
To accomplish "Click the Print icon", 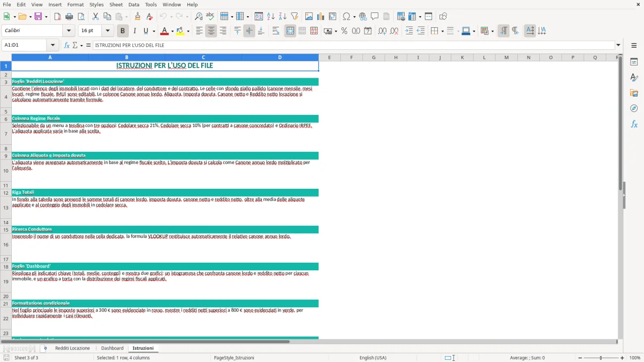I will click(69, 17).
